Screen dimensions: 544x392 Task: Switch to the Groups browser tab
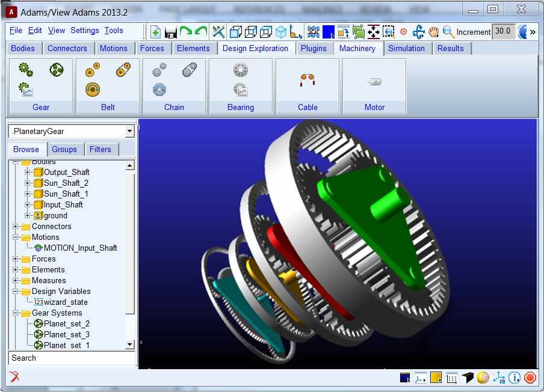click(x=64, y=149)
